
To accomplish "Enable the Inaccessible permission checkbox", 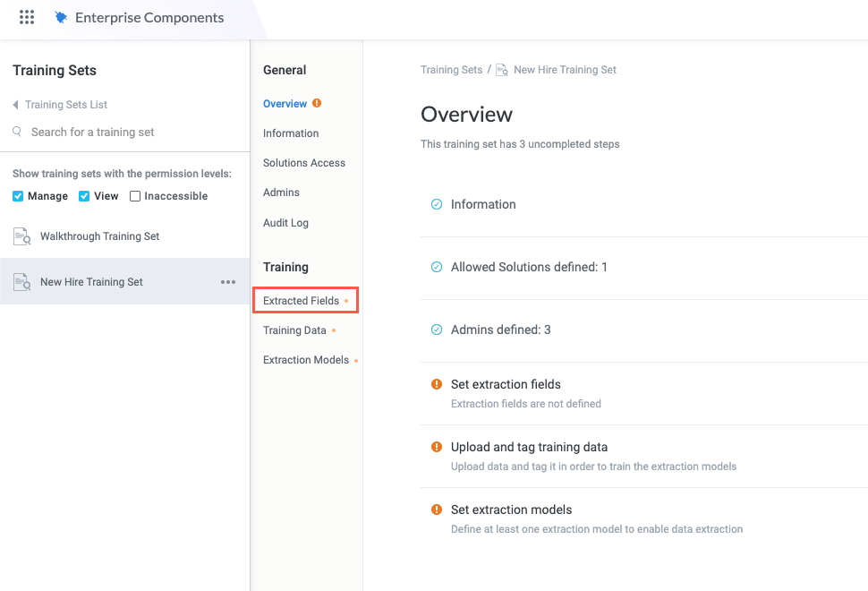I will tap(135, 196).
